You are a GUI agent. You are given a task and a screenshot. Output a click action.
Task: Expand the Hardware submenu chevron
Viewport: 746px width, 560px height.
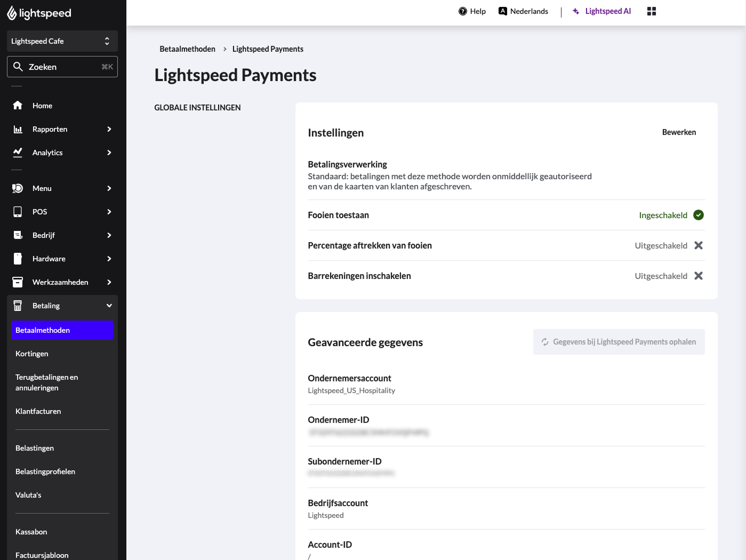point(109,259)
